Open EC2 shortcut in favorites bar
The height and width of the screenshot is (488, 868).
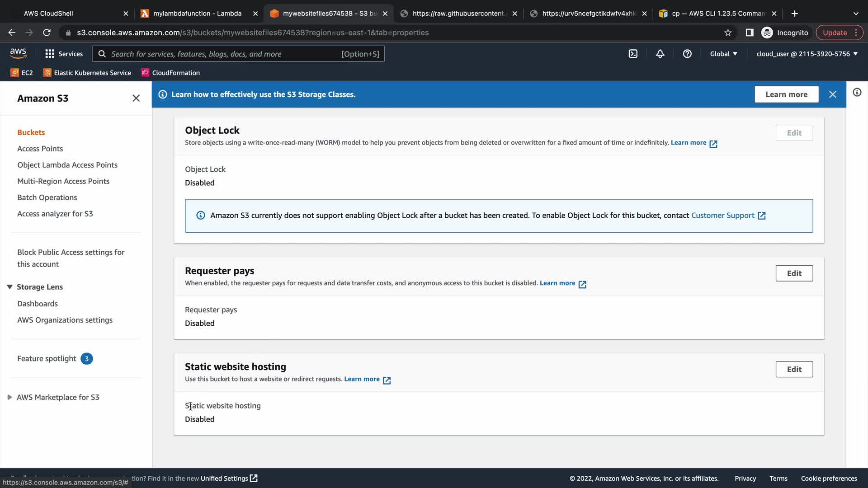coord(22,73)
